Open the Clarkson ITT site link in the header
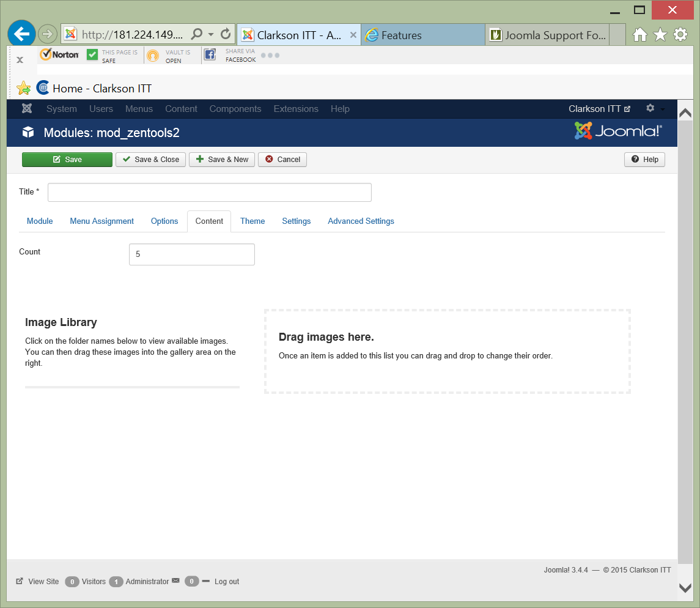700x608 pixels. click(599, 109)
